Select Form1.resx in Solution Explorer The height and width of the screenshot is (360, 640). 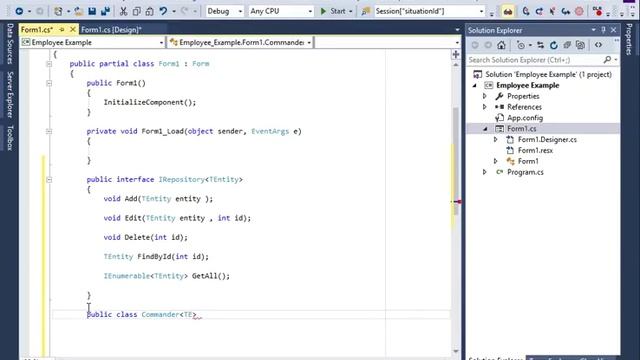pos(535,151)
